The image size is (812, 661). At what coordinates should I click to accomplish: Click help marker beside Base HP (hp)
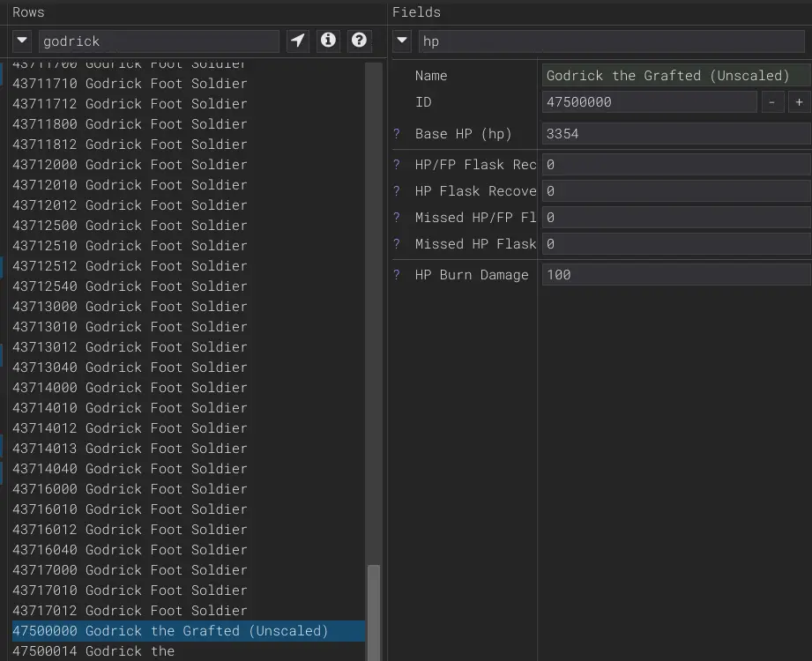(x=397, y=134)
